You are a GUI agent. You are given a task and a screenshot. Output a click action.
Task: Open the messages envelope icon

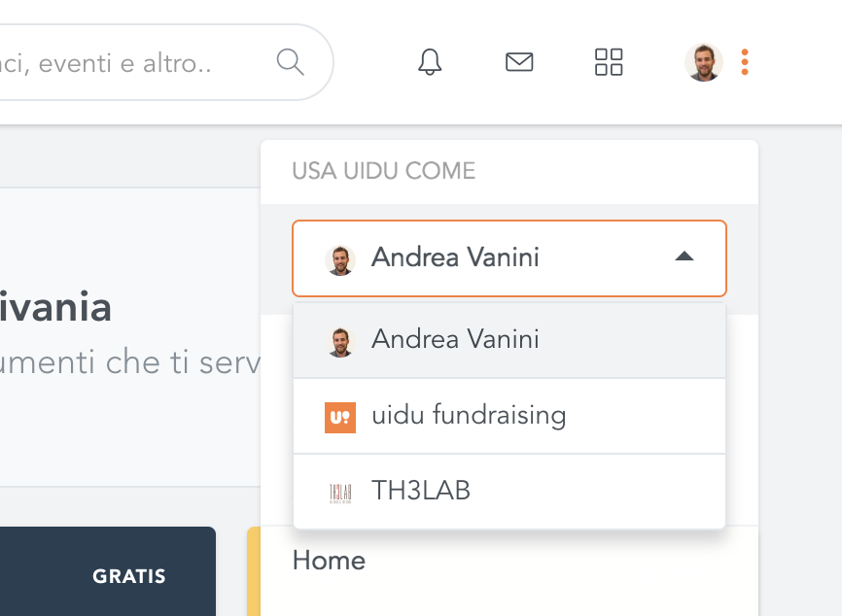pyautogui.click(x=519, y=62)
